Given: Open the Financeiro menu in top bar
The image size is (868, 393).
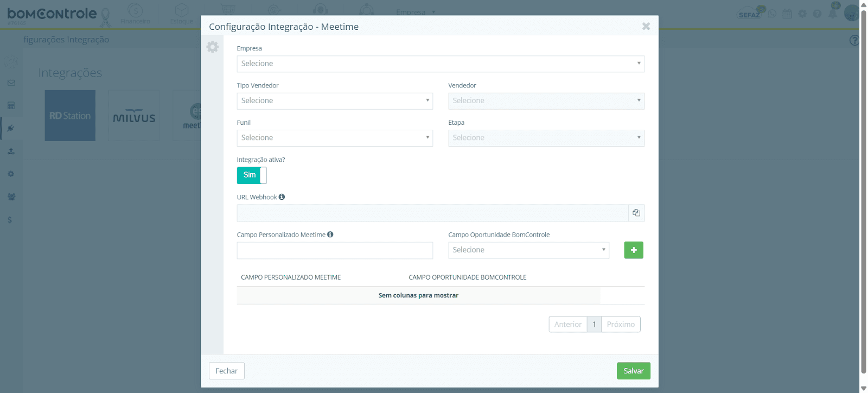Looking at the screenshot, I should pyautogui.click(x=136, y=14).
